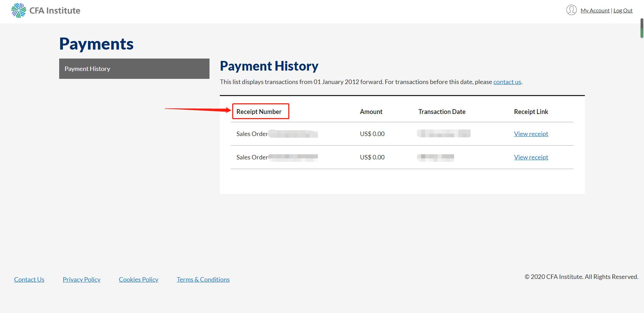
Task: Select Payment History sidebar tab
Action: pos(134,69)
